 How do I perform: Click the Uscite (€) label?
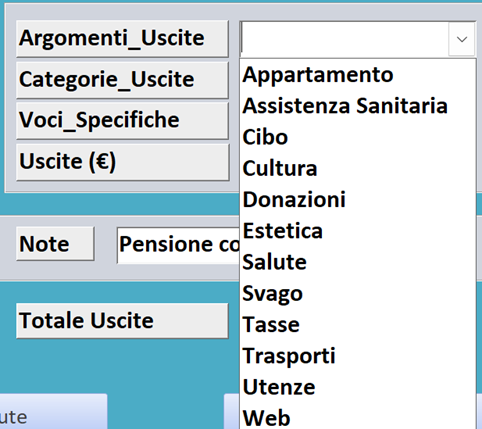pos(123,162)
